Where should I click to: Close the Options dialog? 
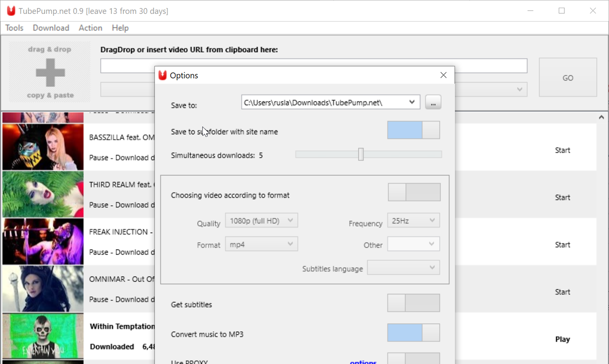point(443,75)
